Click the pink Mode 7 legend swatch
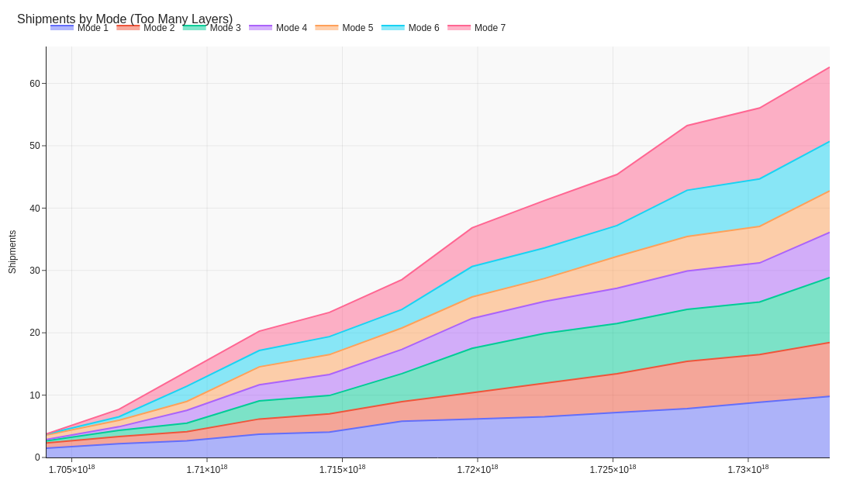The image size is (853, 504). pyautogui.click(x=459, y=28)
